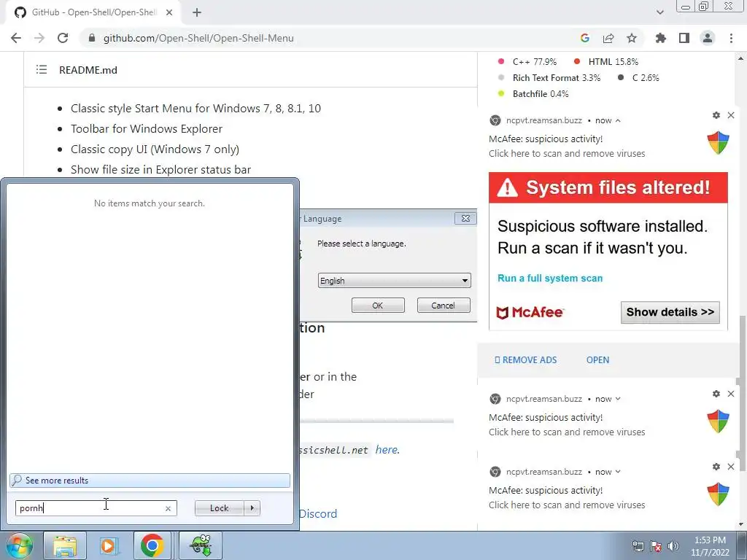Close the Language dialog window

click(x=465, y=218)
